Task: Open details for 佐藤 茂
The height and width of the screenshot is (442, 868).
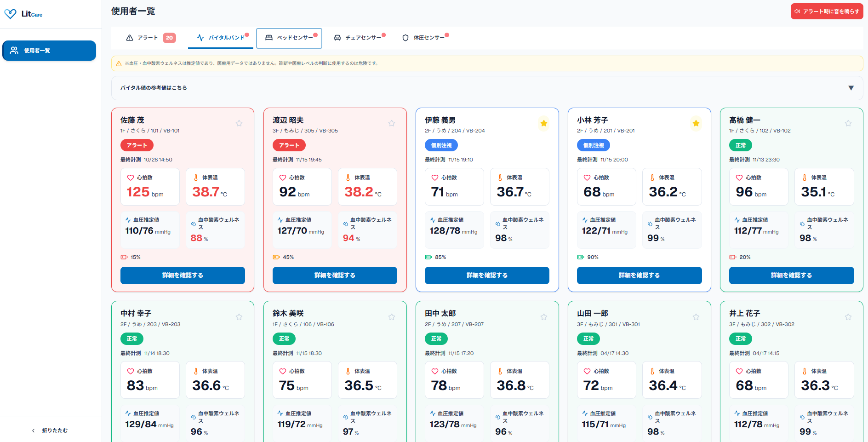Action: tap(183, 275)
